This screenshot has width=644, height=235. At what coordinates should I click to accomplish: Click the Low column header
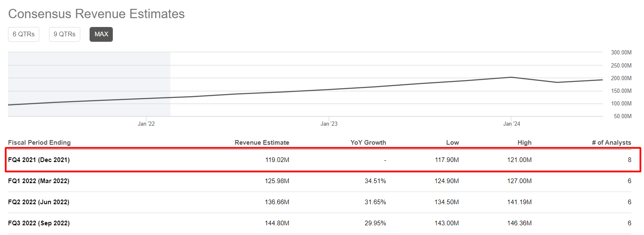tap(453, 143)
